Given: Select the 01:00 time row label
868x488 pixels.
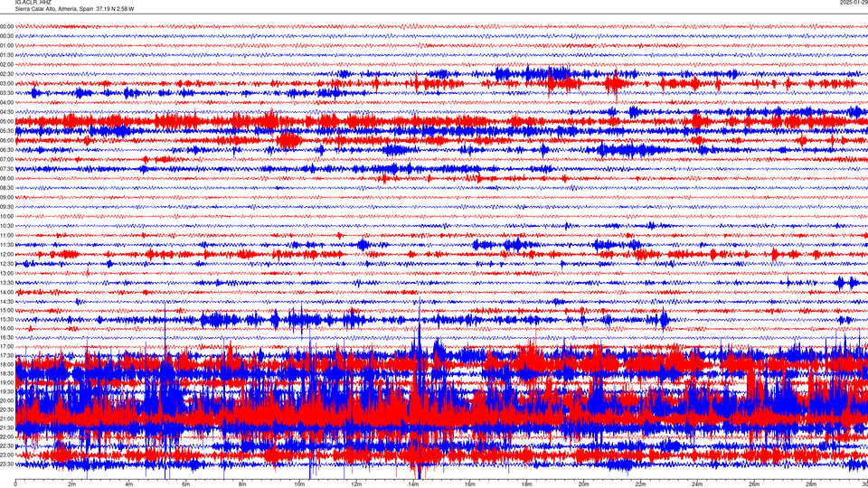Looking at the screenshot, I should pos(6,45).
